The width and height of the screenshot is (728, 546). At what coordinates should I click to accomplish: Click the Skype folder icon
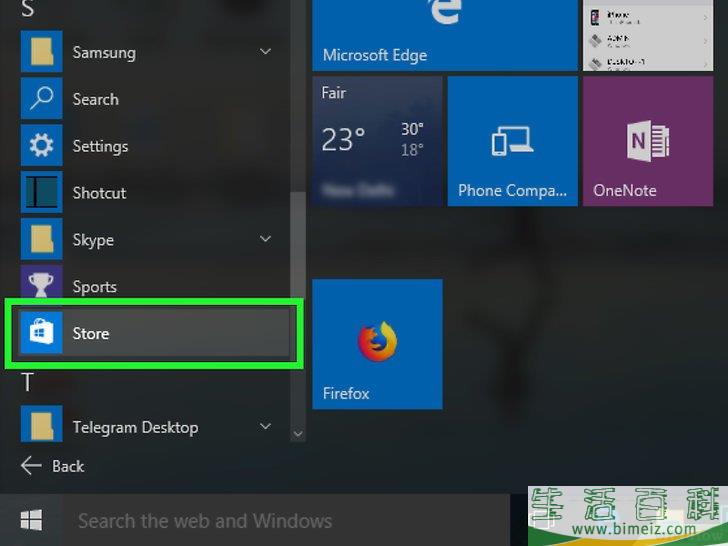point(41,239)
